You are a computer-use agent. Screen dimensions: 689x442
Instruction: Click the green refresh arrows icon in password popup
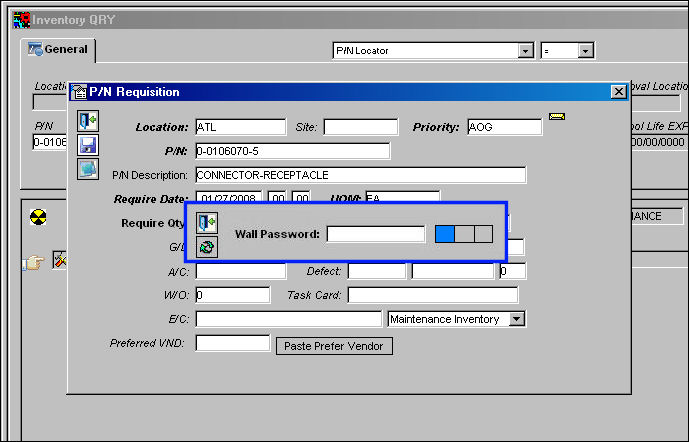coord(207,247)
